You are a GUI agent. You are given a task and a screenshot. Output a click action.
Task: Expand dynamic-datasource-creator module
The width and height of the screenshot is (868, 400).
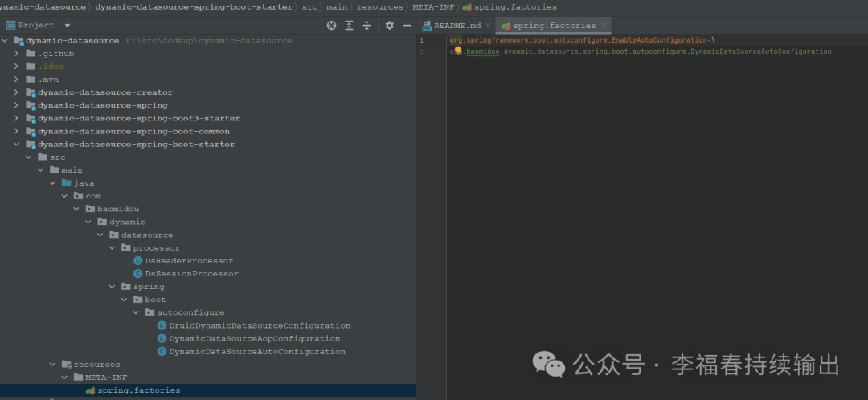pyautogui.click(x=17, y=92)
